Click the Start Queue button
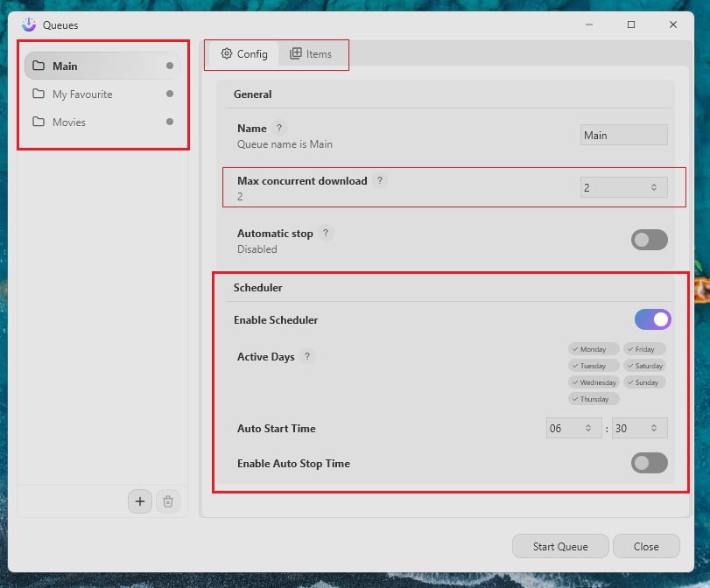The width and height of the screenshot is (710, 588). click(560, 546)
